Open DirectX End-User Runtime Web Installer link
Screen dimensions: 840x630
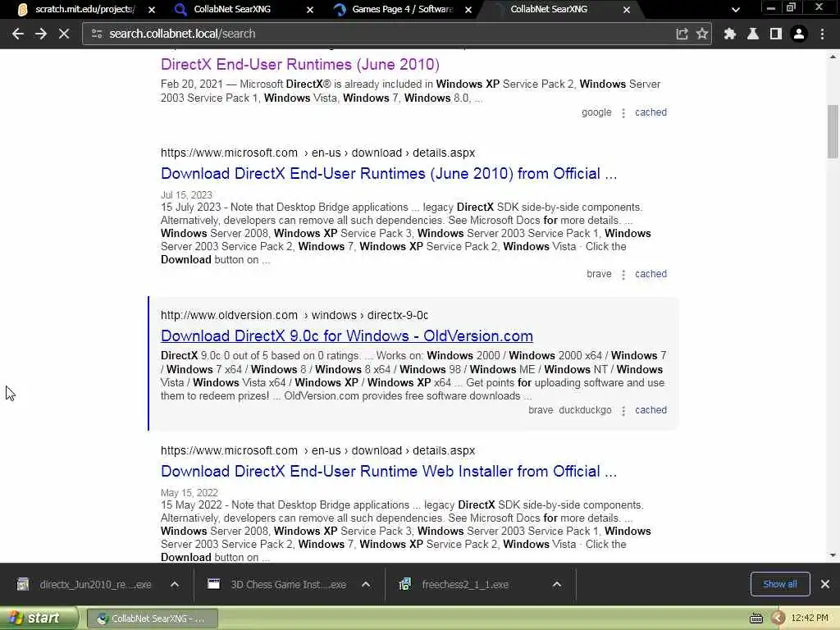point(389,472)
